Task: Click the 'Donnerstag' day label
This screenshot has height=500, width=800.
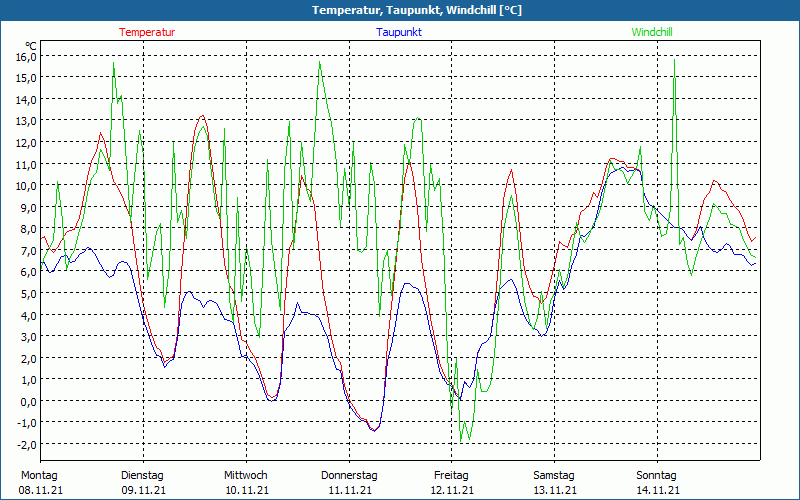Action: coord(349,476)
